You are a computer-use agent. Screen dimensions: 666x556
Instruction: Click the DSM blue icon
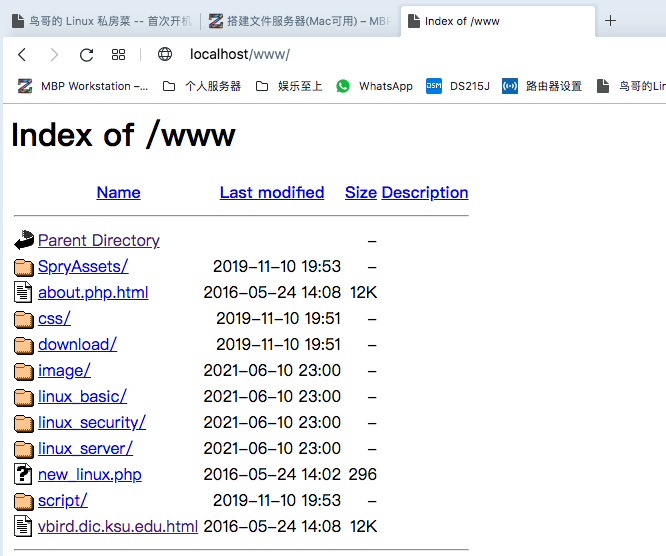coord(434,86)
